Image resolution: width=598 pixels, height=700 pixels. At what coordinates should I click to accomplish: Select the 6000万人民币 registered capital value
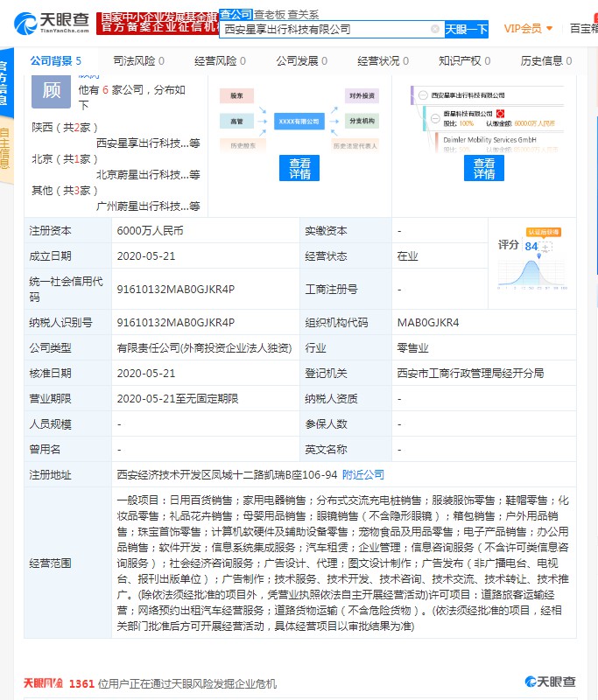click(150, 231)
